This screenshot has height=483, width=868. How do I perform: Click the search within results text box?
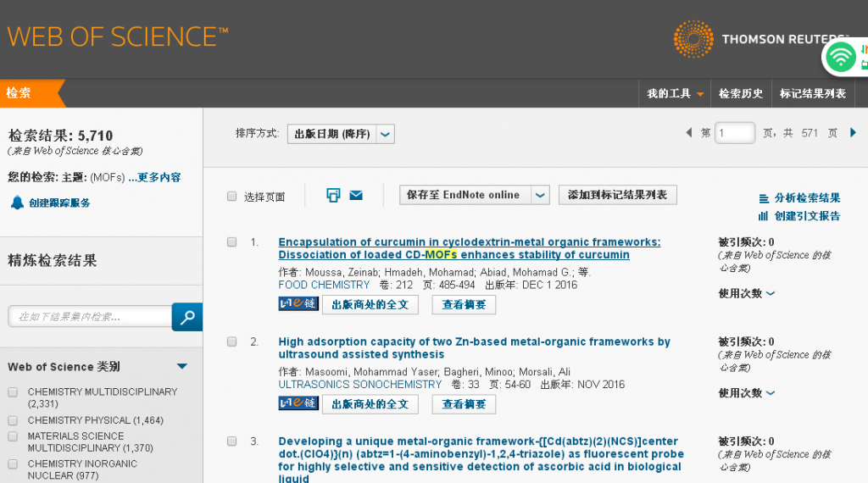coord(90,316)
